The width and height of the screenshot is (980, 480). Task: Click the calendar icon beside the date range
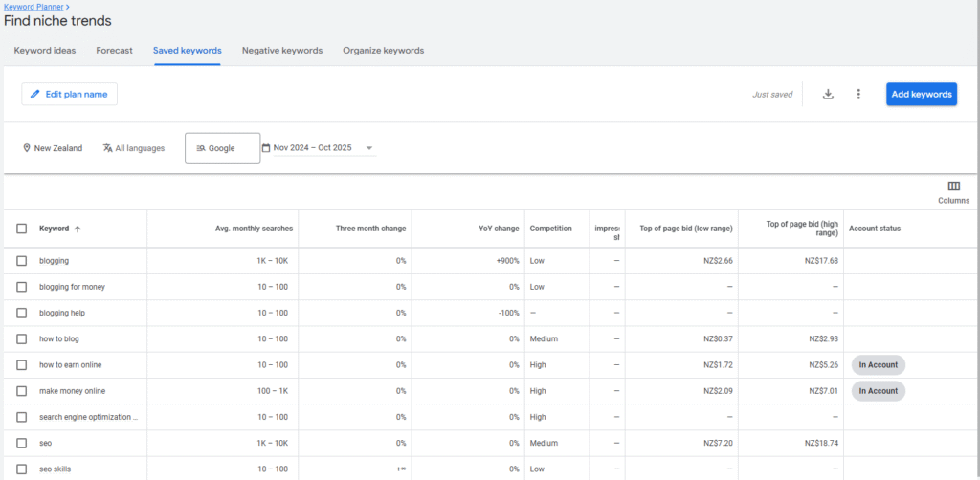(266, 148)
